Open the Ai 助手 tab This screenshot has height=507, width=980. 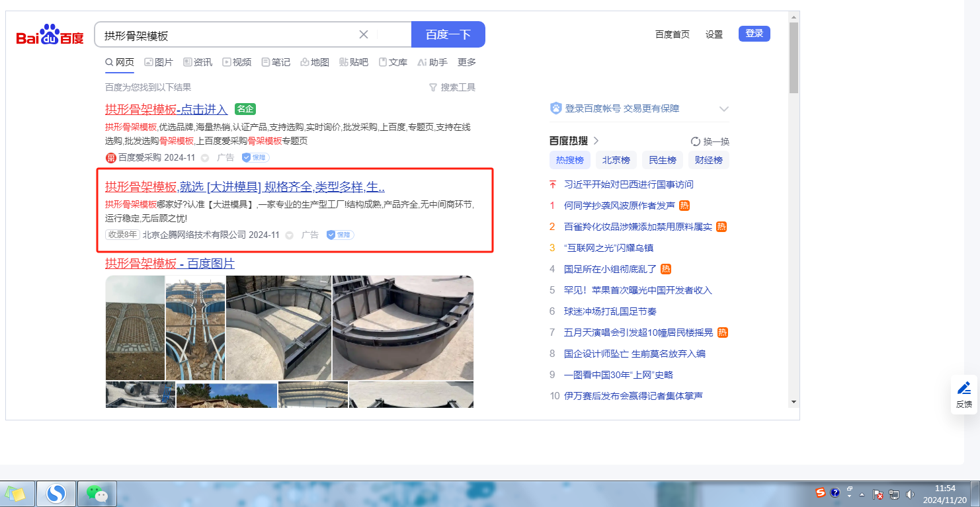click(x=432, y=62)
